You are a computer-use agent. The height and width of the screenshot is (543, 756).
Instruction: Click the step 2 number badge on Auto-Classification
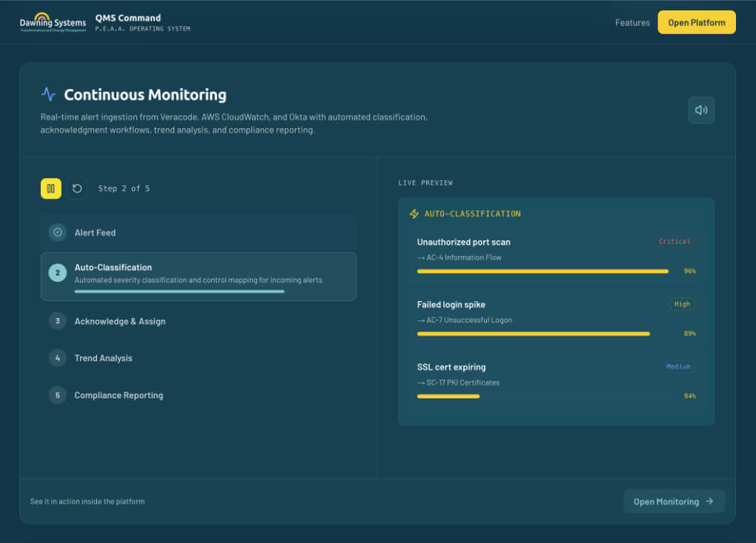coord(57,272)
